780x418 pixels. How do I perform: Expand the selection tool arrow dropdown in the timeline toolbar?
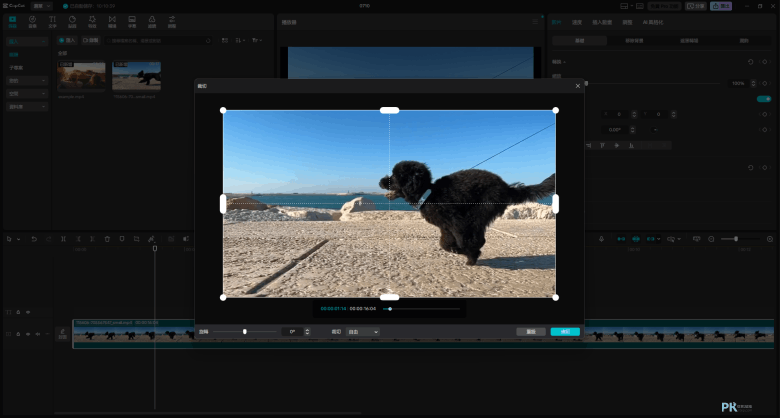click(19, 239)
